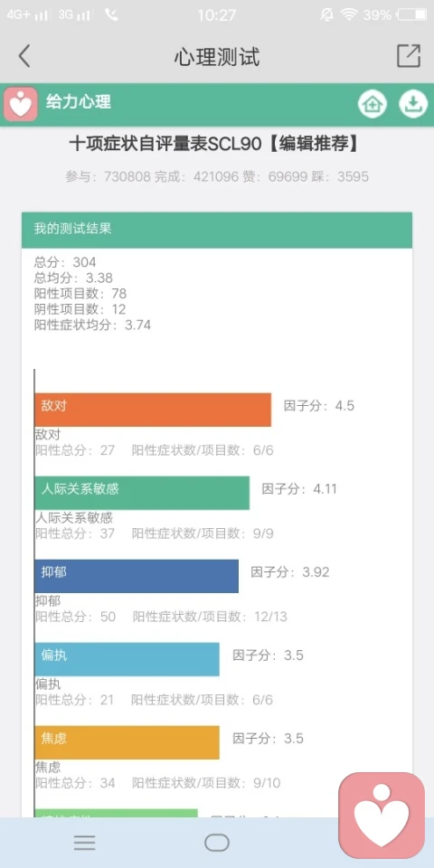
Task: Tap the 给力心理 heart logo
Action: click(x=21, y=104)
